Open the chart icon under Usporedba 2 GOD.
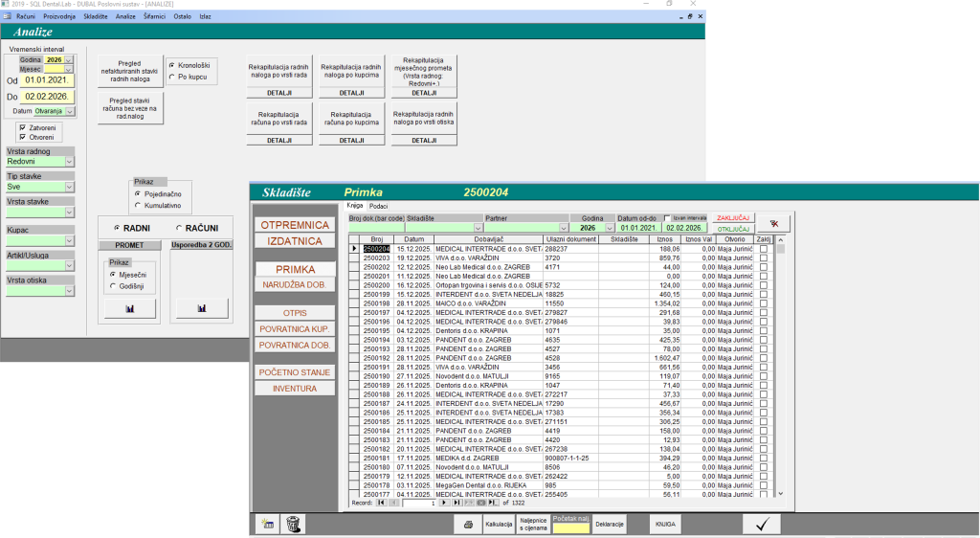The height and width of the screenshot is (538, 980). click(201, 308)
